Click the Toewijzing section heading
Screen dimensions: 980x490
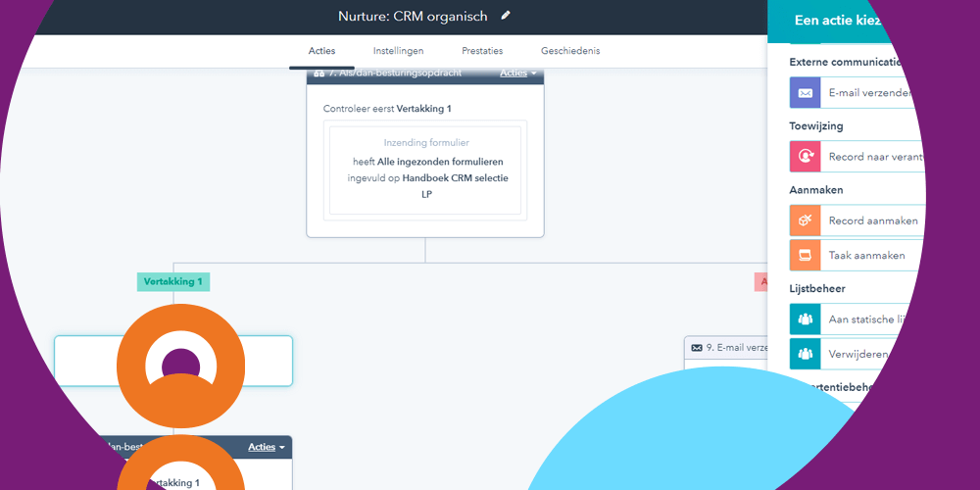tap(816, 125)
